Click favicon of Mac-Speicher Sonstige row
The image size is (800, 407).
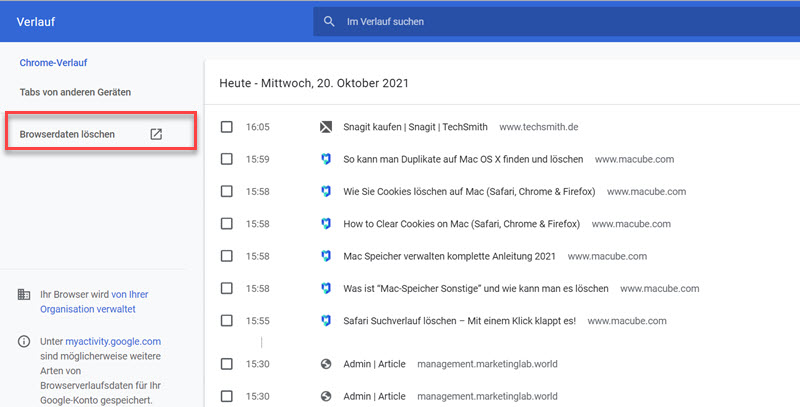(326, 288)
